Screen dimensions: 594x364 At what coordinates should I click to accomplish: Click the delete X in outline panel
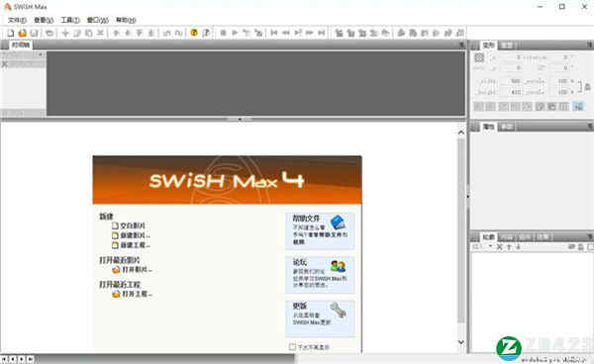tap(499, 247)
